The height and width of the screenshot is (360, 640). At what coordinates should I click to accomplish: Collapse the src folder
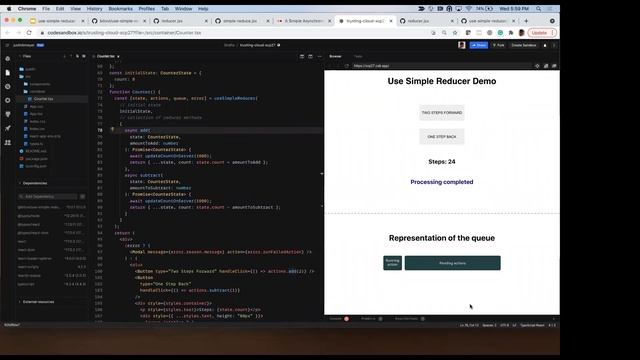tap(25, 76)
